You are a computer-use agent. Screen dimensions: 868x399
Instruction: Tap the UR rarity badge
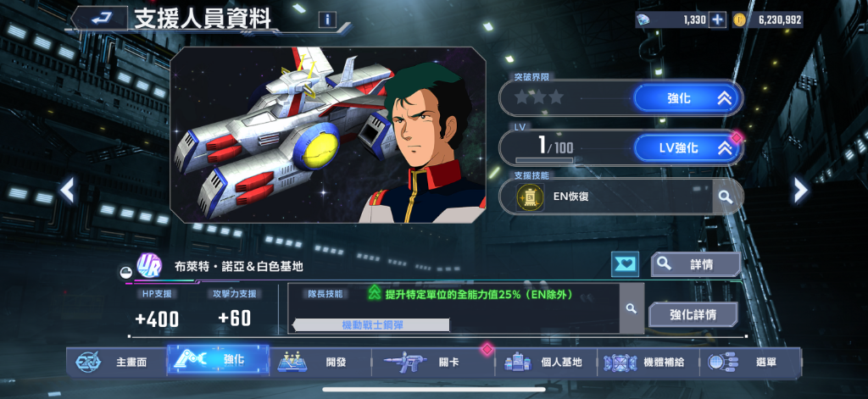pos(149,266)
